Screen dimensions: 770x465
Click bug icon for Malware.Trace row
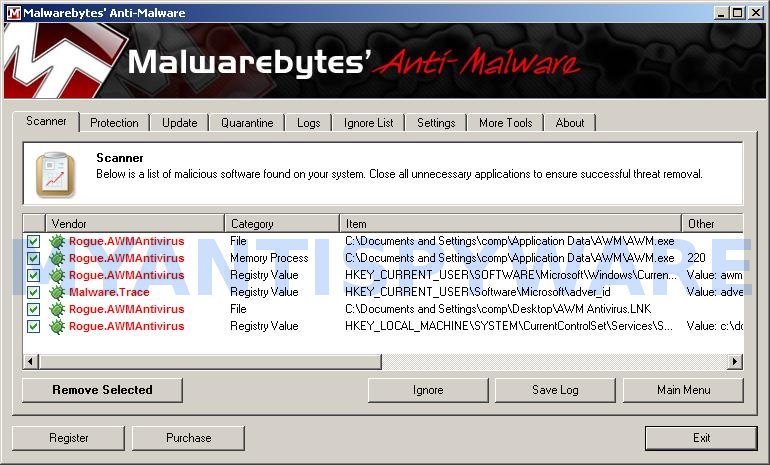click(x=57, y=292)
